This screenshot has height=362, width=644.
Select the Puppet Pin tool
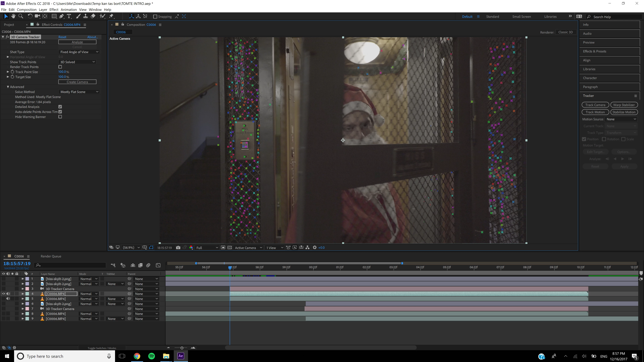[x=111, y=16]
